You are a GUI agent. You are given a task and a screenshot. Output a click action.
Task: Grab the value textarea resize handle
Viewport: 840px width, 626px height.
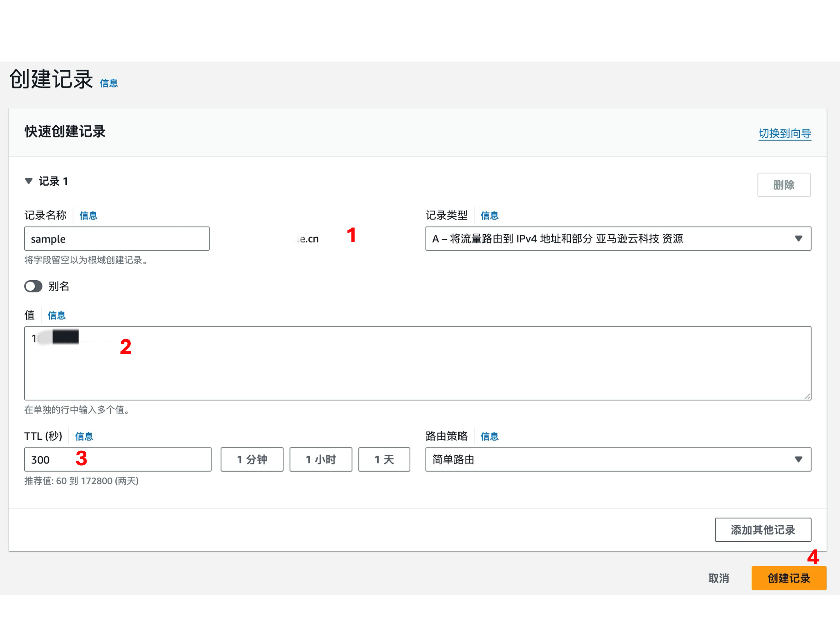(807, 396)
